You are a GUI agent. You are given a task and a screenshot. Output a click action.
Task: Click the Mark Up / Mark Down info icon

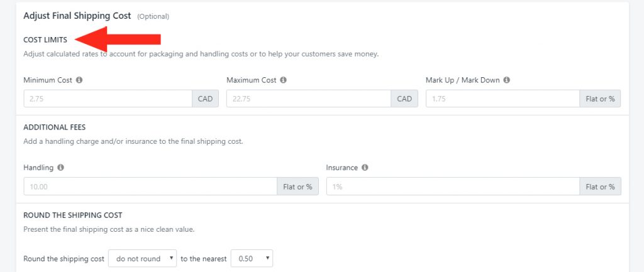pos(507,80)
